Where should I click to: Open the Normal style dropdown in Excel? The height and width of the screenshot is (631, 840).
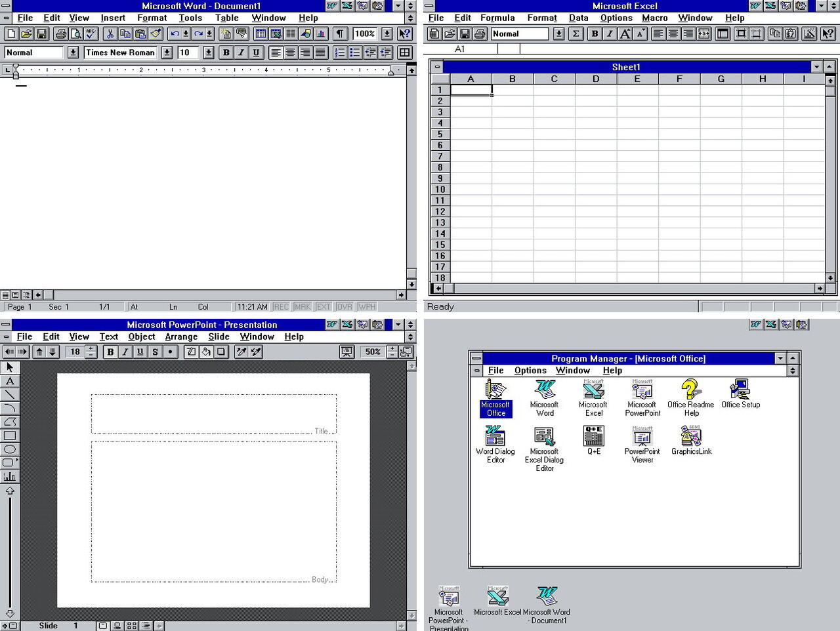click(559, 33)
